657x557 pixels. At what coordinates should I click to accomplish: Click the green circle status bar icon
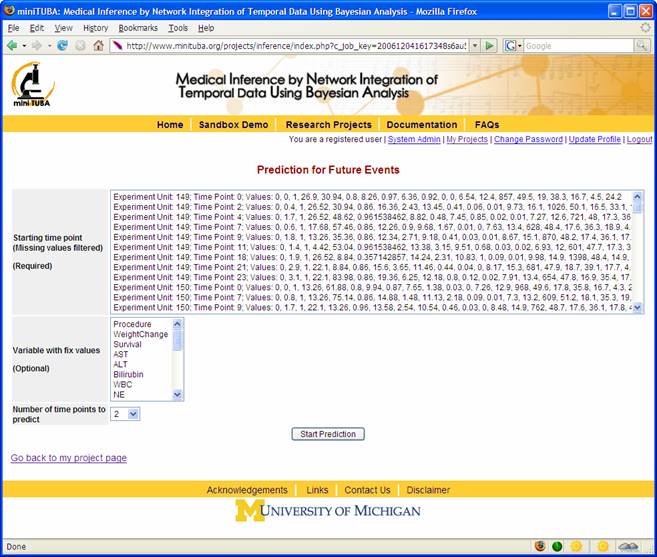pos(557,546)
